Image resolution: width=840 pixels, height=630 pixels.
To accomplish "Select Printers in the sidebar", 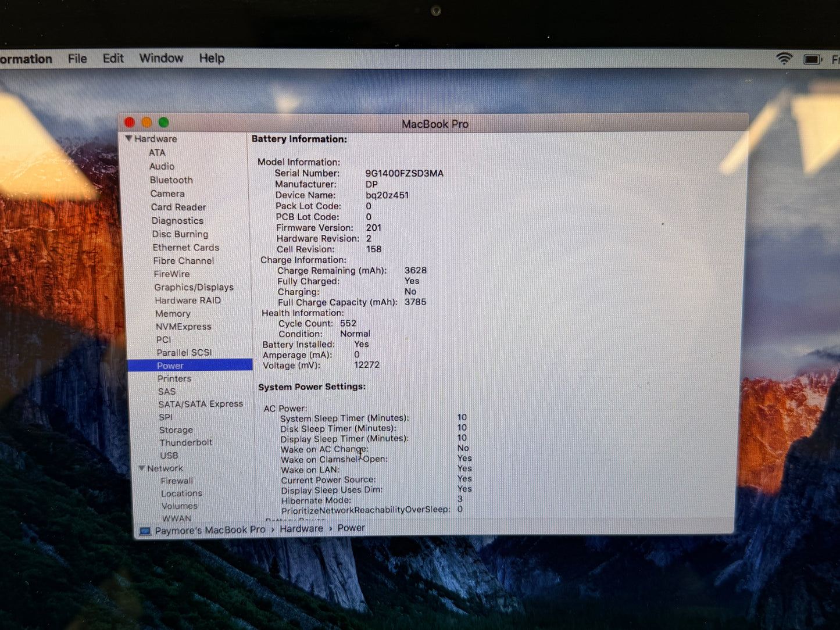I will click(174, 378).
